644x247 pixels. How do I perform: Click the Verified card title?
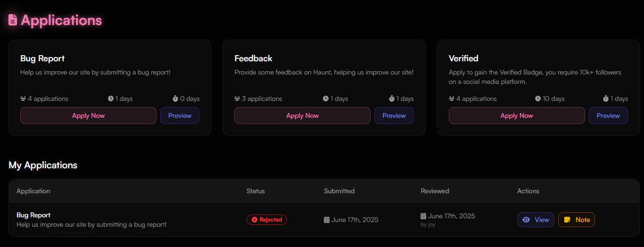463,58
